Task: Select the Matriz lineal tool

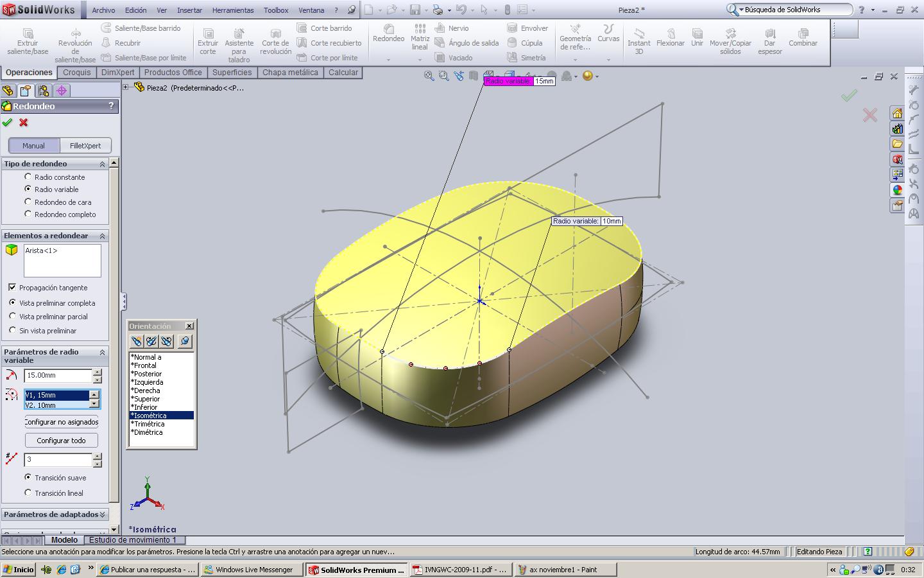Action: [x=420, y=37]
